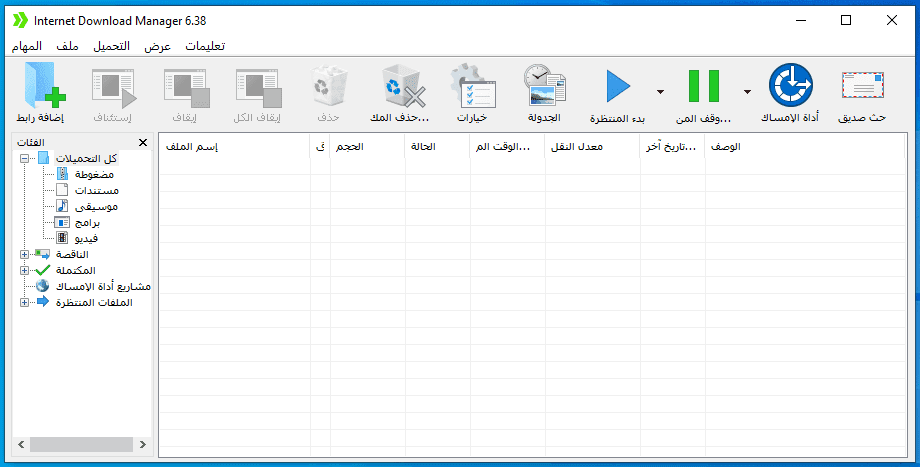920x468 pixels.
Task: Minimize the Internet Download Manager window
Action: click(801, 21)
